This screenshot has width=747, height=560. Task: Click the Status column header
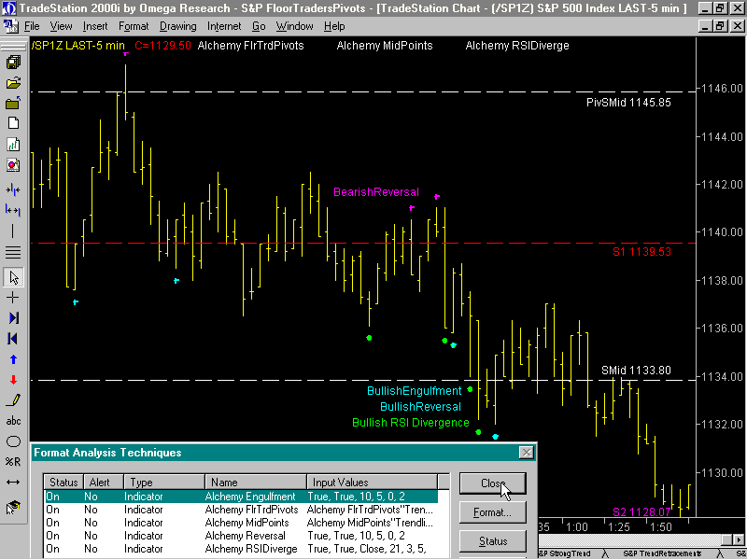(x=63, y=482)
